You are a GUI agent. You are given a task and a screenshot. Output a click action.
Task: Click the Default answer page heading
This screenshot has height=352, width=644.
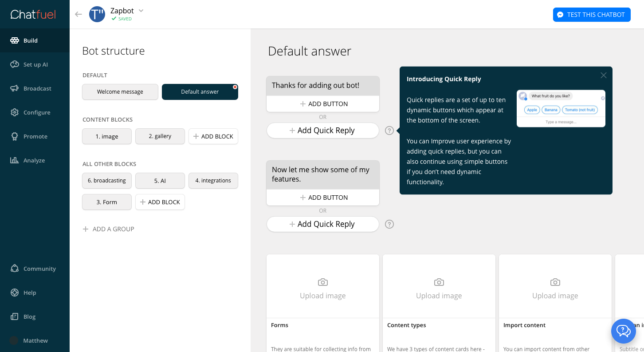[x=310, y=51]
